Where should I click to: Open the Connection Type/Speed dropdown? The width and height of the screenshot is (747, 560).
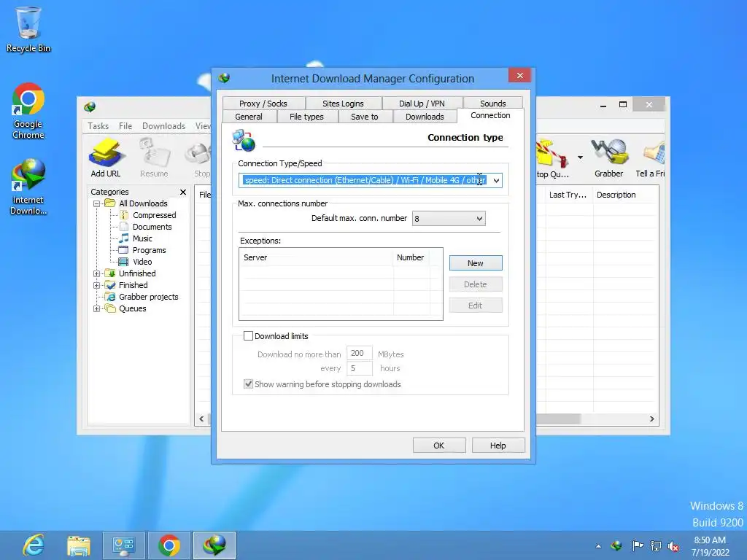(496, 181)
